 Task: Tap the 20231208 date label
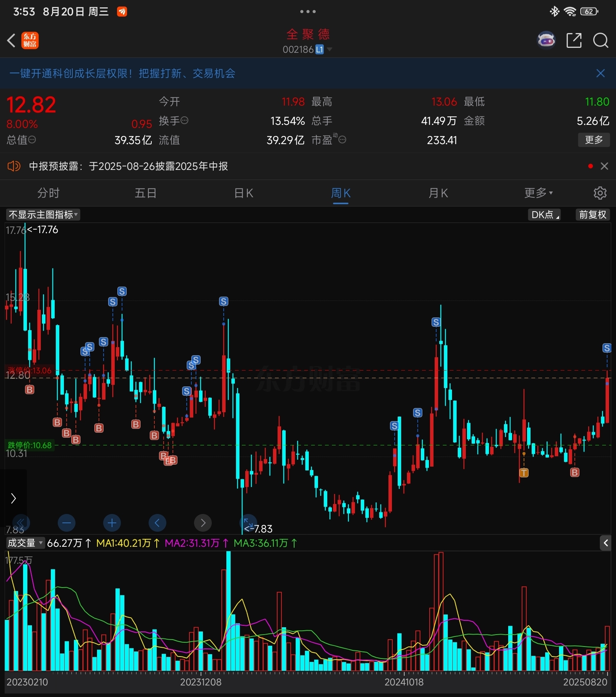pos(201,682)
